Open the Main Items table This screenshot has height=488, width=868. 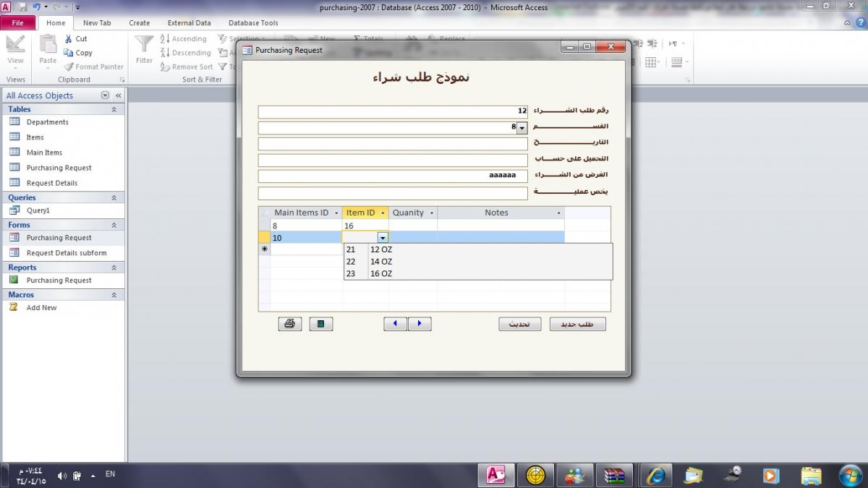[45, 153]
